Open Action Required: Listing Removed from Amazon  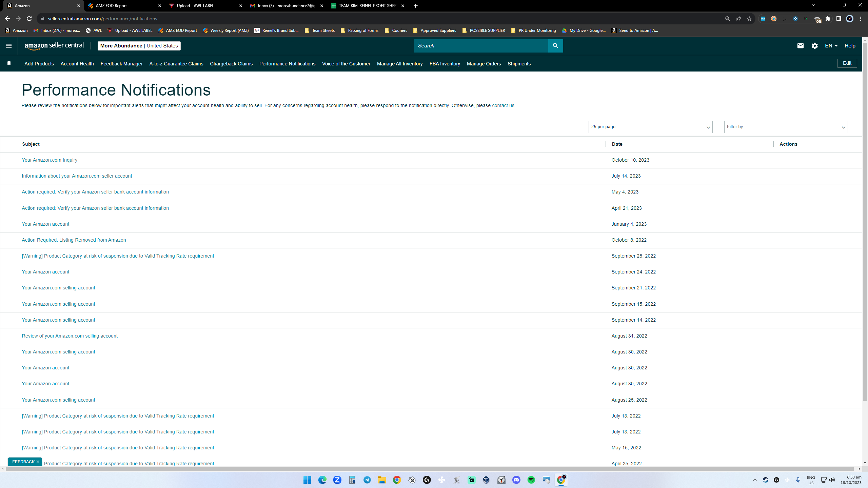point(74,240)
